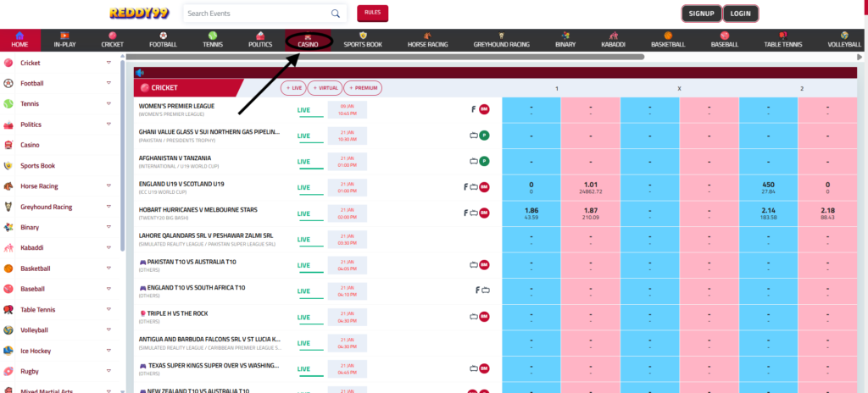Expand the Kabaddi sidebar category arrow
Image resolution: width=868 pixels, height=393 pixels.
pos(108,248)
